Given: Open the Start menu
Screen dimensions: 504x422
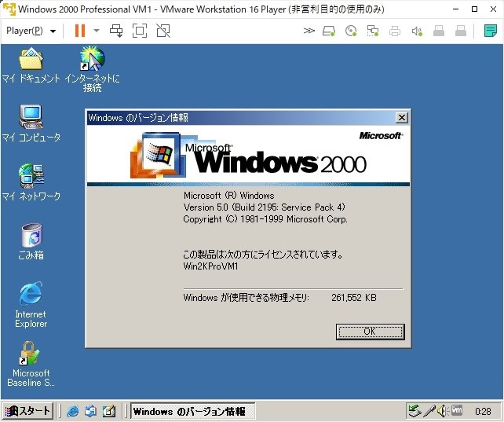Looking at the screenshot, I should 27,411.
